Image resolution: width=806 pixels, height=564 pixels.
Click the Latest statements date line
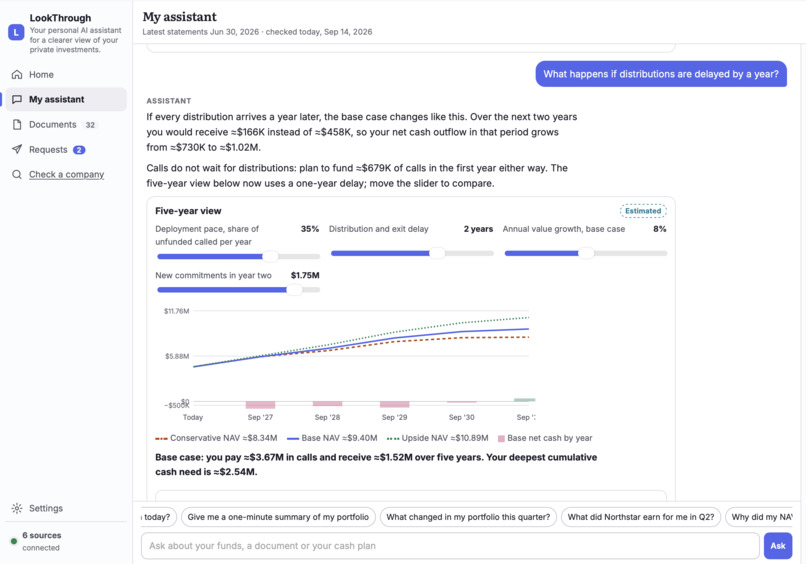click(x=257, y=32)
